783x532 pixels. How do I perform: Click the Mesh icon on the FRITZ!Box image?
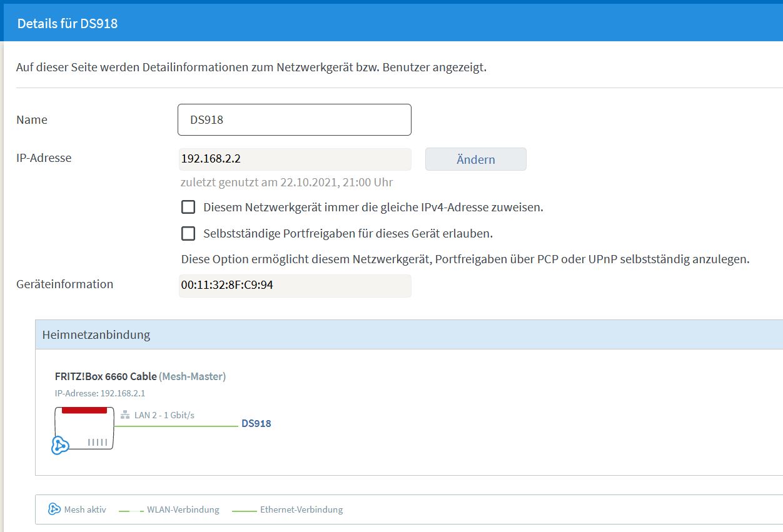point(60,444)
